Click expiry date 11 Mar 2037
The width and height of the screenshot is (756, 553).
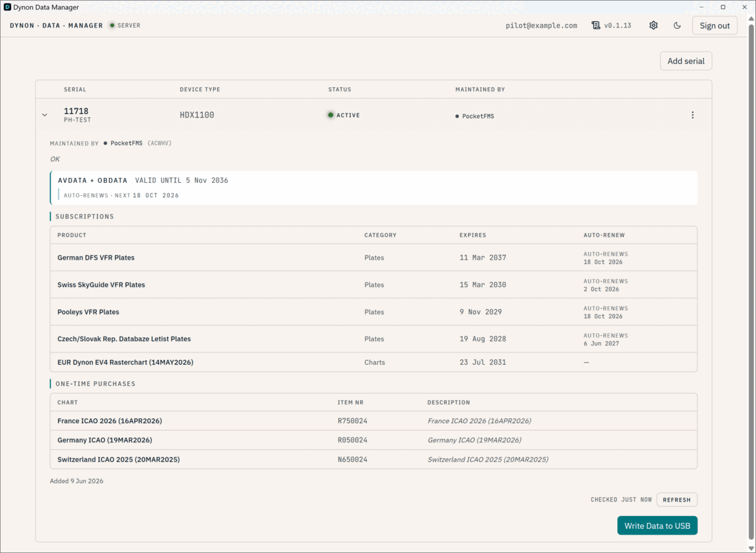click(482, 258)
